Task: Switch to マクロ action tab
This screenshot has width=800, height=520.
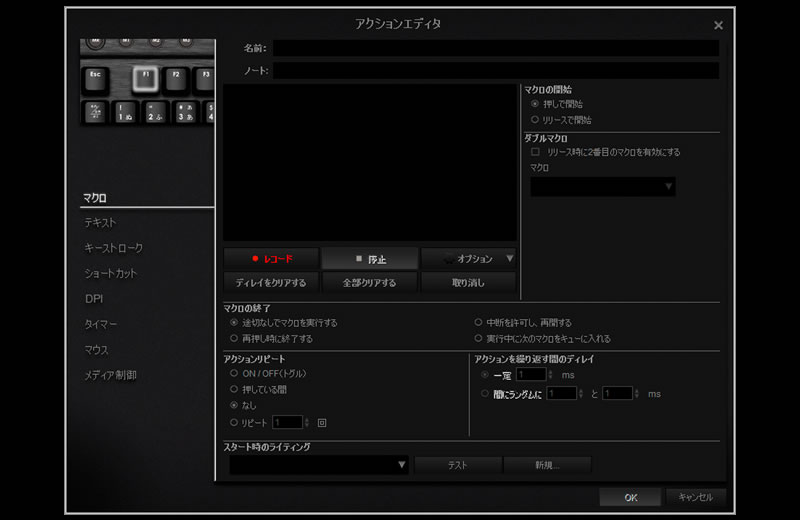Action: (95, 198)
